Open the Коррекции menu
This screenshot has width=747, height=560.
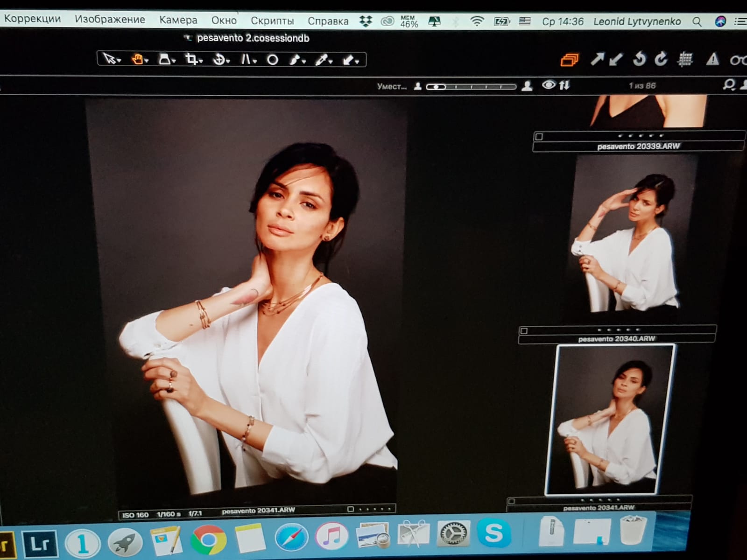pos(32,19)
